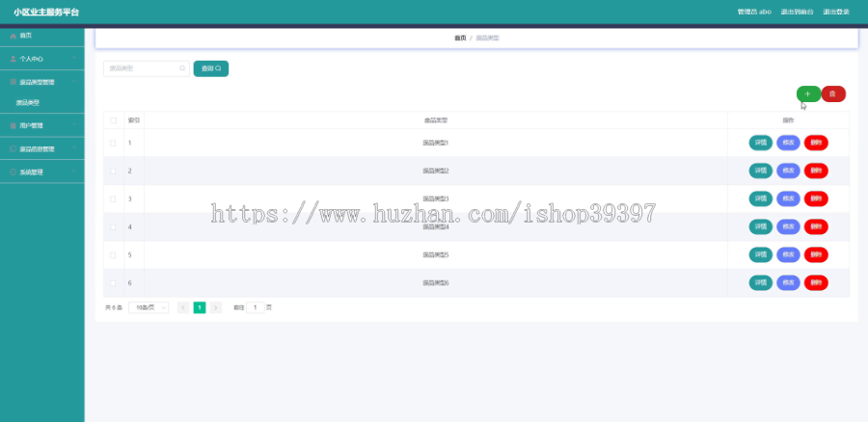Click the 商品类型6 cell
The width and height of the screenshot is (868, 422).
[436, 283]
